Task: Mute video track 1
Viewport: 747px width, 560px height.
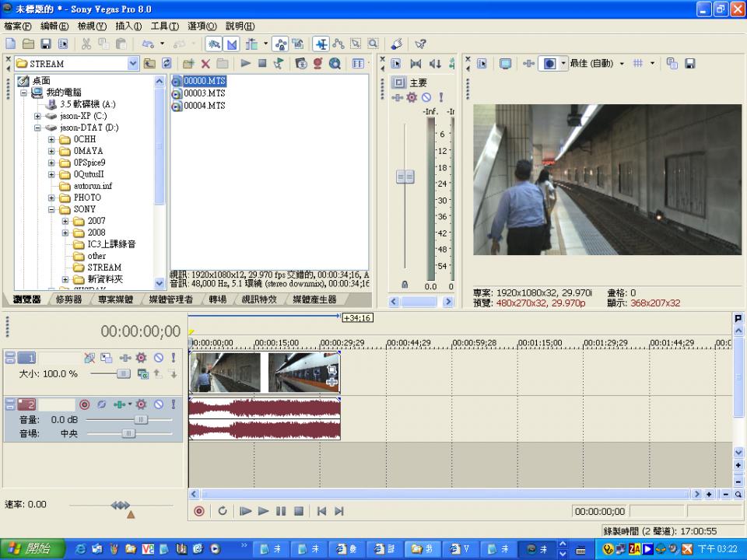Action: coord(158,358)
